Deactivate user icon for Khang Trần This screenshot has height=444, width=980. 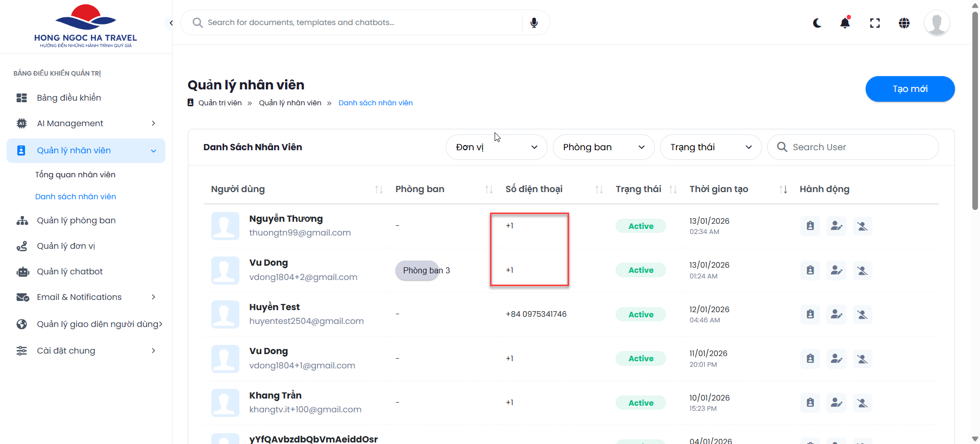click(862, 403)
